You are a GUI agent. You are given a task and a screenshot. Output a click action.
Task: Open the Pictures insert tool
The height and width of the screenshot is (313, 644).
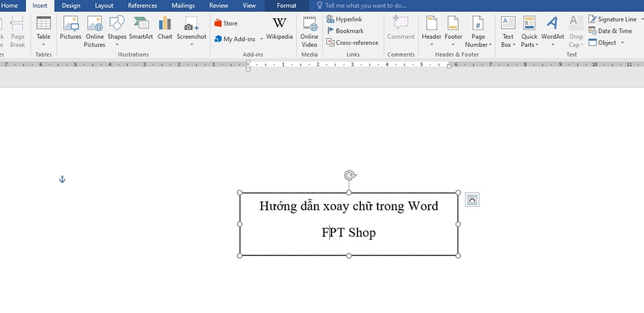(x=70, y=28)
